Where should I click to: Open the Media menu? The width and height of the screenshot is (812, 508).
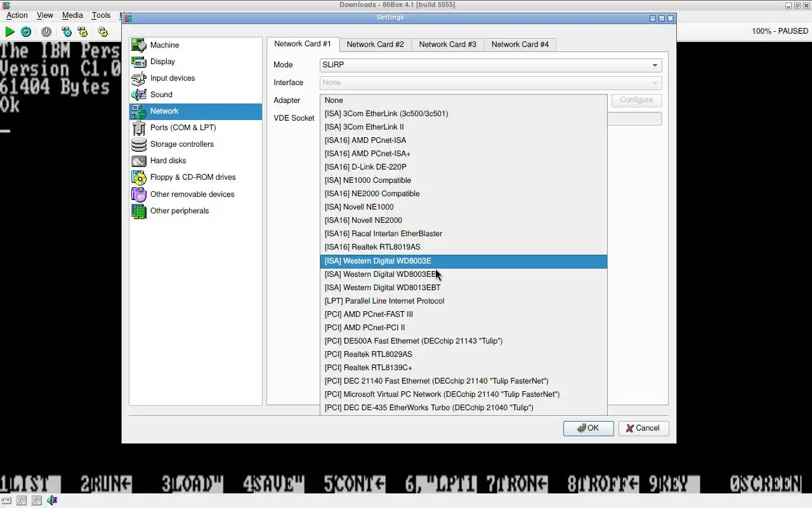72,15
